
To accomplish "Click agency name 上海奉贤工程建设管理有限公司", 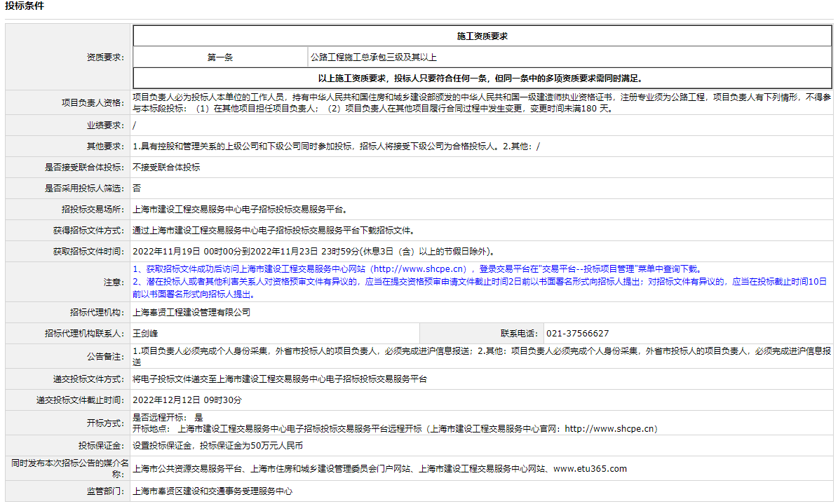I will pyautogui.click(x=191, y=313).
